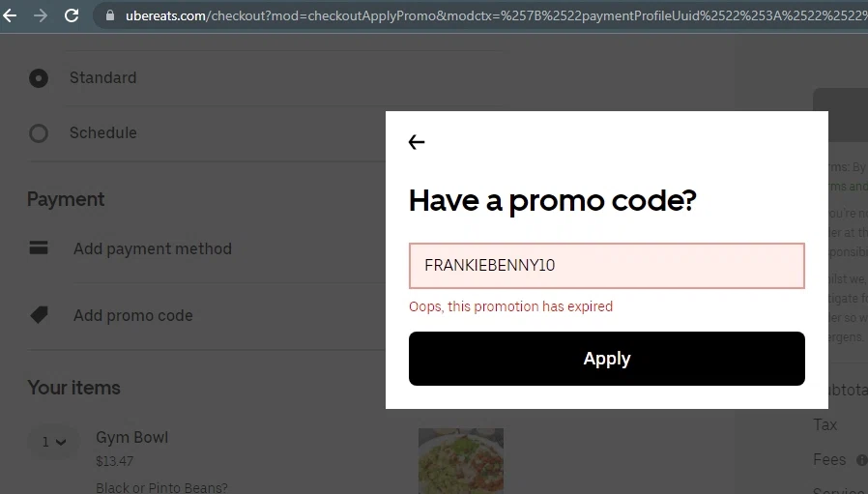868x494 pixels.
Task: Click Add promo code
Action: click(133, 315)
